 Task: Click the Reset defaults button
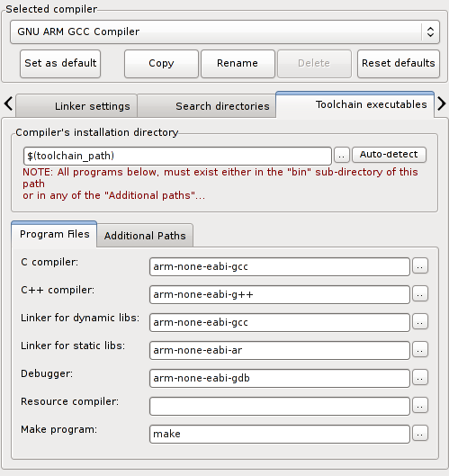(x=399, y=64)
